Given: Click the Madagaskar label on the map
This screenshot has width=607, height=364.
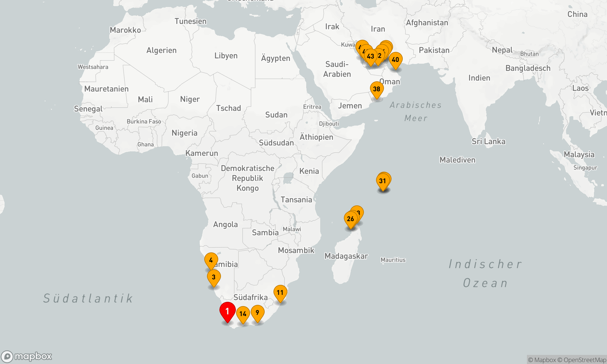Looking at the screenshot, I should (346, 256).
